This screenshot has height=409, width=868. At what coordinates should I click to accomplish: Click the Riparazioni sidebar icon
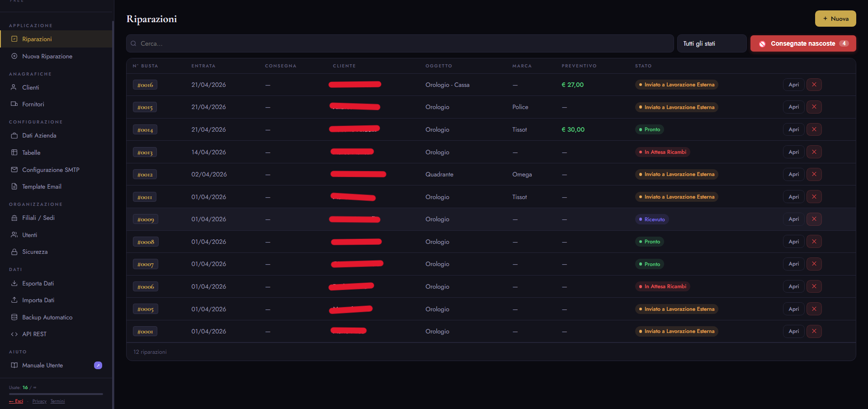[x=14, y=39]
